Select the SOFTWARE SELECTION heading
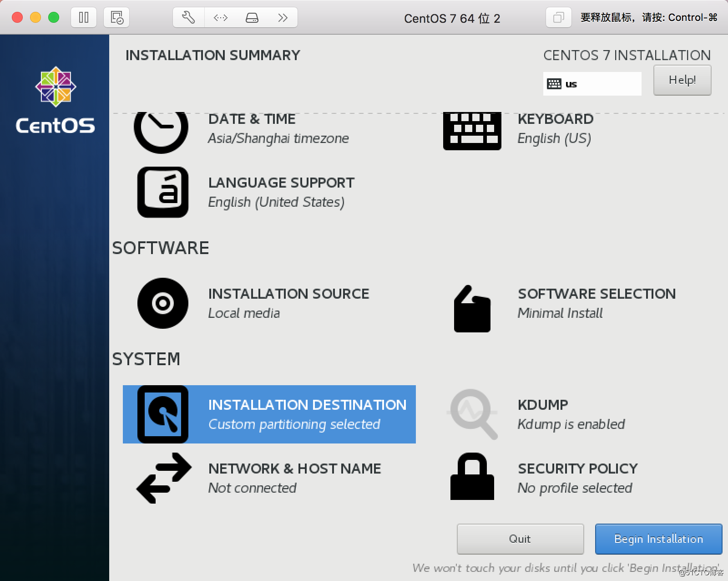 tap(597, 294)
